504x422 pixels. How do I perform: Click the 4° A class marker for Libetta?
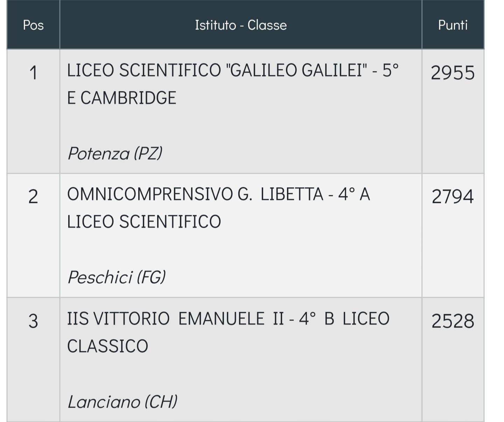pyautogui.click(x=354, y=194)
